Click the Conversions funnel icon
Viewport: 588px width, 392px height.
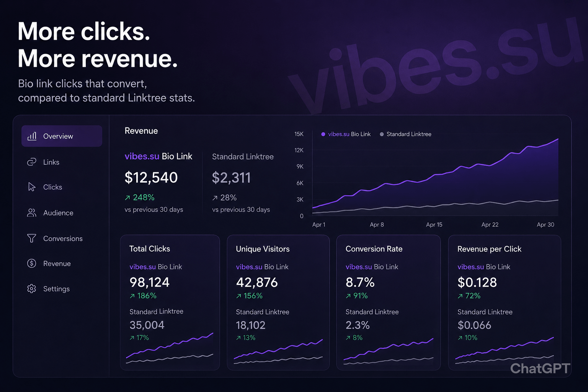tap(32, 238)
